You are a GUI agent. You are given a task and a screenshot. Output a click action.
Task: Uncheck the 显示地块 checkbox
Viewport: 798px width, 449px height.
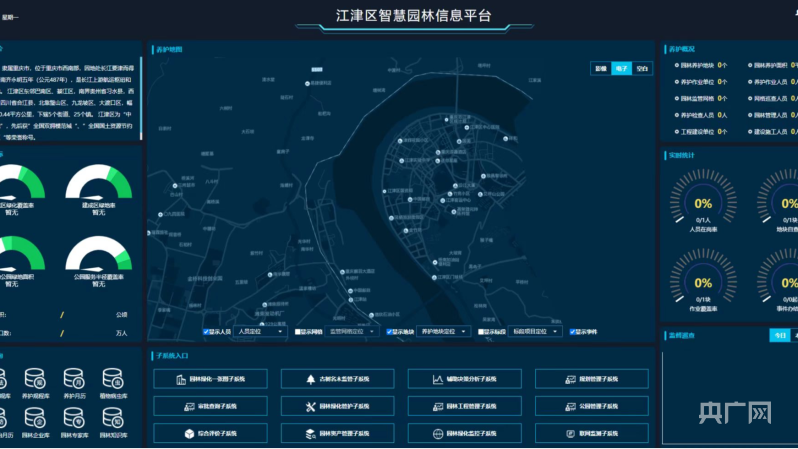(389, 332)
